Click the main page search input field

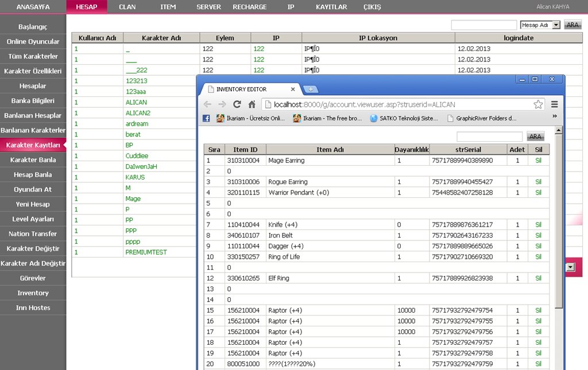click(x=483, y=25)
